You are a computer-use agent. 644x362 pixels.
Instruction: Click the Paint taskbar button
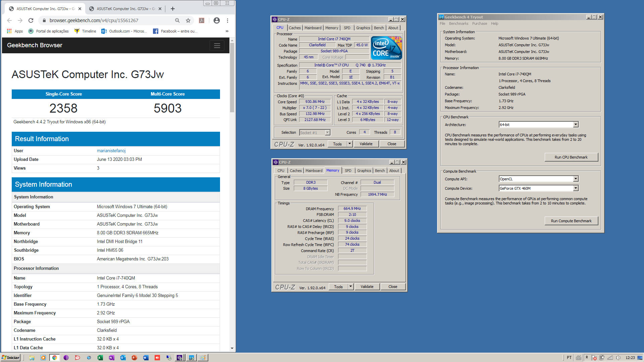203,358
